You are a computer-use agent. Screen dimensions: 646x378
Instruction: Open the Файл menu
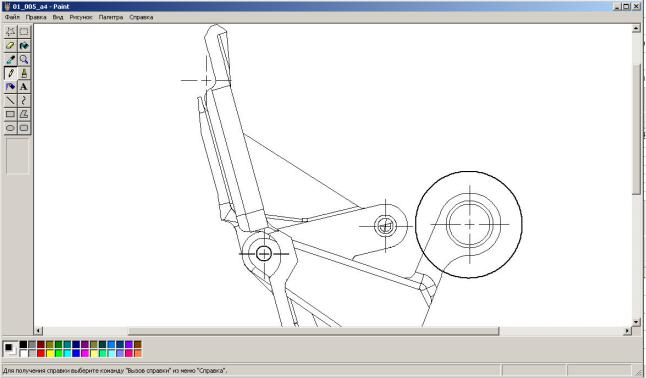(x=12, y=17)
